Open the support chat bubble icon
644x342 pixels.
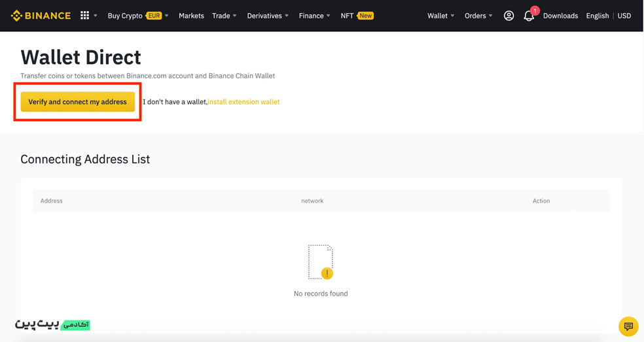(628, 326)
